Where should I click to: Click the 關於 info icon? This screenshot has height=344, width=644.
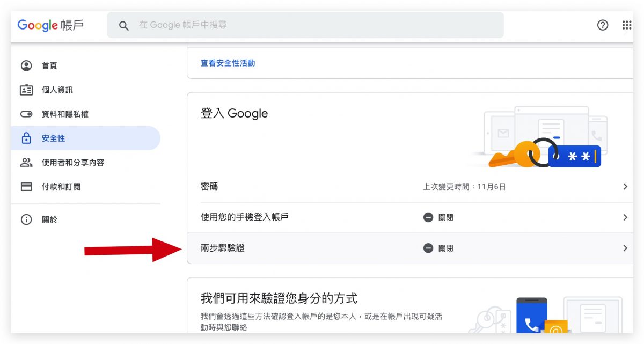pyautogui.click(x=26, y=219)
